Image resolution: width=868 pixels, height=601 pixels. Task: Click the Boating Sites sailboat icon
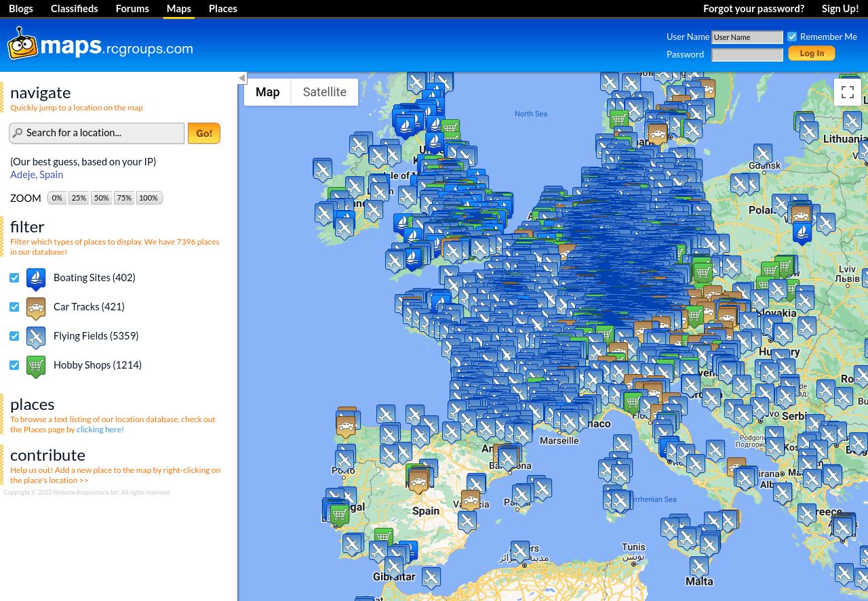(36, 278)
